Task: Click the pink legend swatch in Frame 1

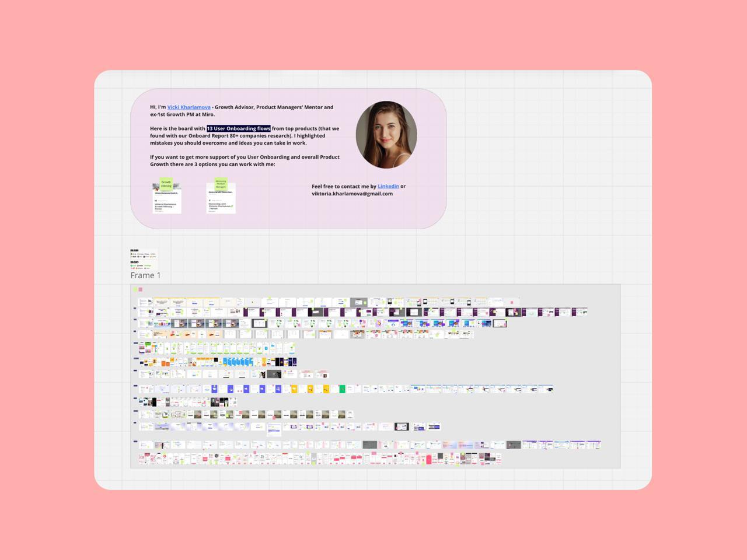Action: click(x=141, y=289)
